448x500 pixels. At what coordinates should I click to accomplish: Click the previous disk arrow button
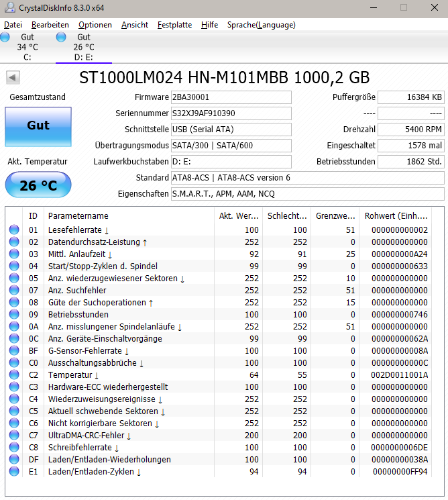[x=13, y=77]
